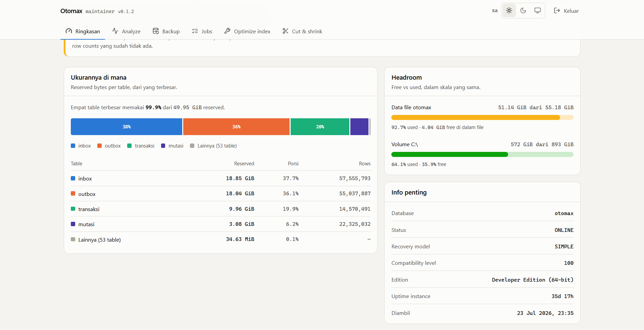The width and height of the screenshot is (644, 330).
Task: Click the Reserved column header
Action: pos(244,164)
